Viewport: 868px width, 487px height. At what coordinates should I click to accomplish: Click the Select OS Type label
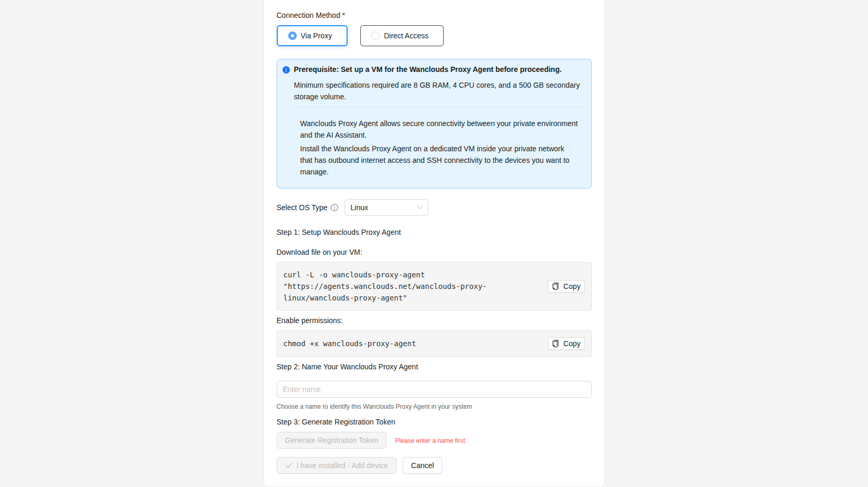pyautogui.click(x=301, y=208)
